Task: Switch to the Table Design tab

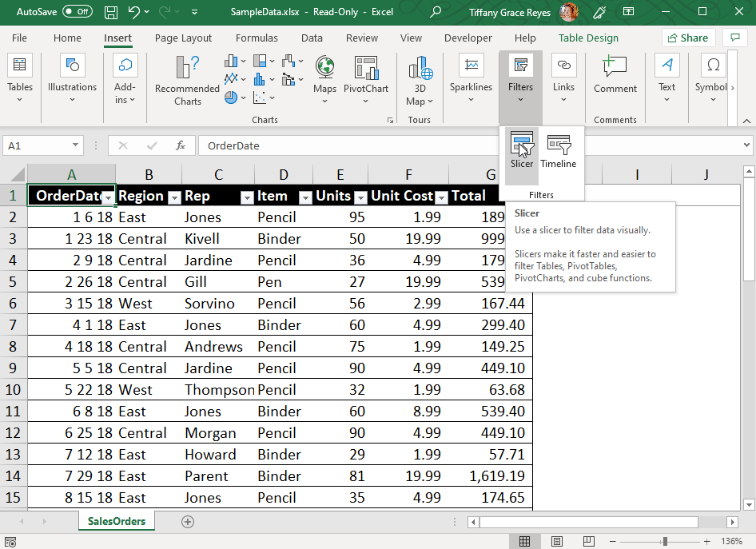Action: [591, 38]
